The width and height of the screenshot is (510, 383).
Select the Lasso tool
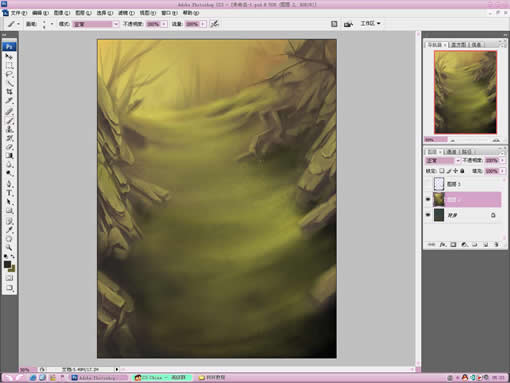coord(9,74)
